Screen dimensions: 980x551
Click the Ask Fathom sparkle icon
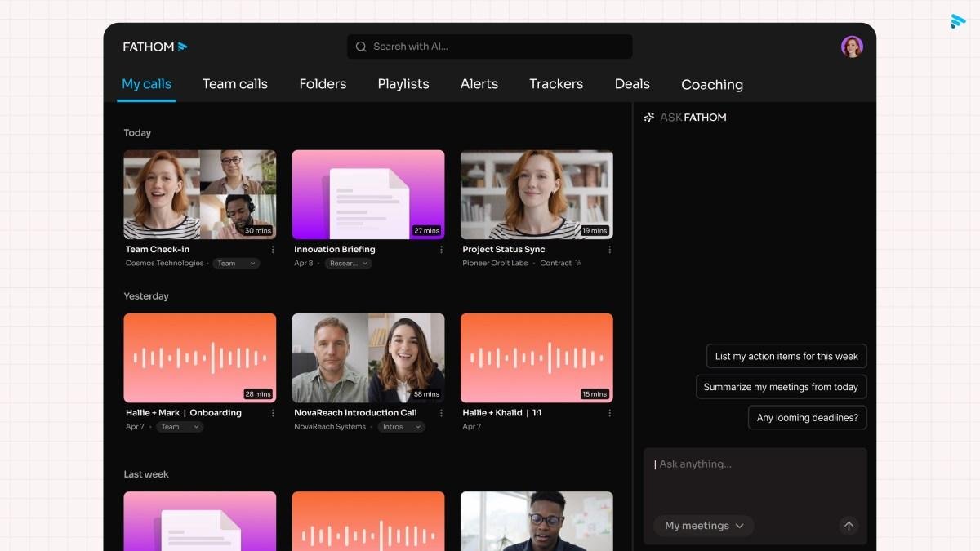coord(648,117)
